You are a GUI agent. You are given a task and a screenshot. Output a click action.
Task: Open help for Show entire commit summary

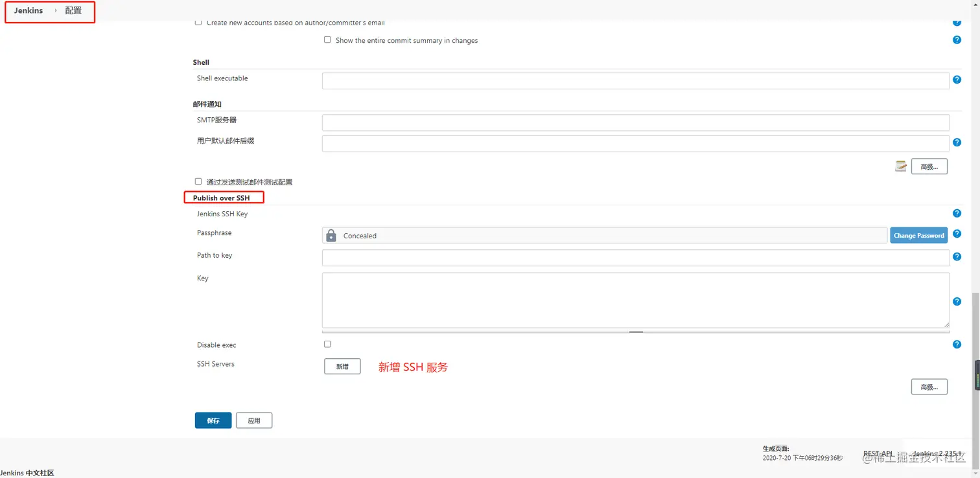[x=957, y=40]
